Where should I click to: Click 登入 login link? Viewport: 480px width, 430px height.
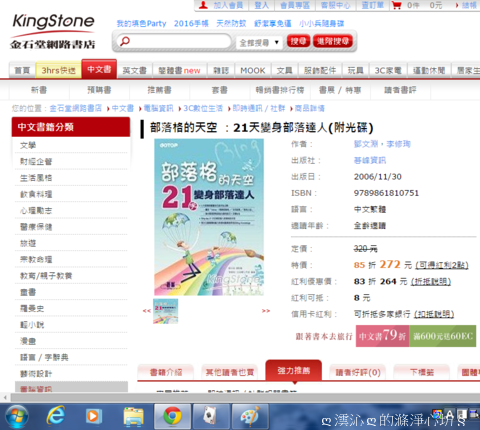point(261,5)
